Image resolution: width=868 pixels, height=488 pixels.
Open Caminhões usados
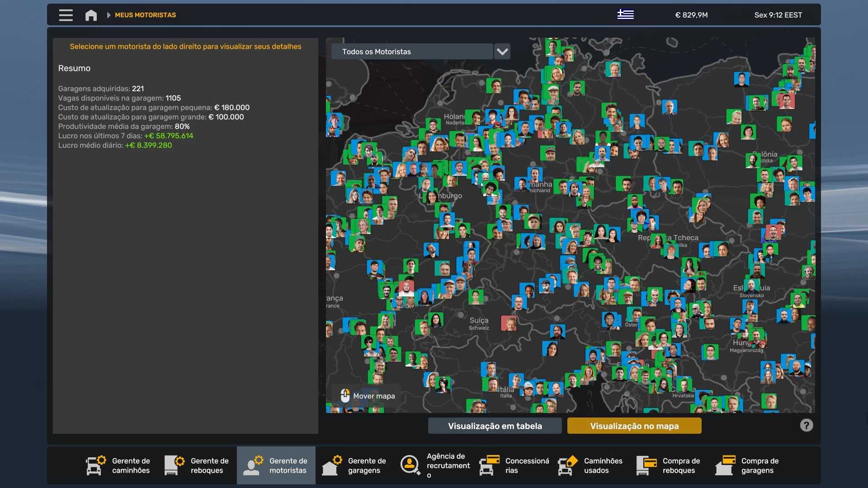coord(590,465)
